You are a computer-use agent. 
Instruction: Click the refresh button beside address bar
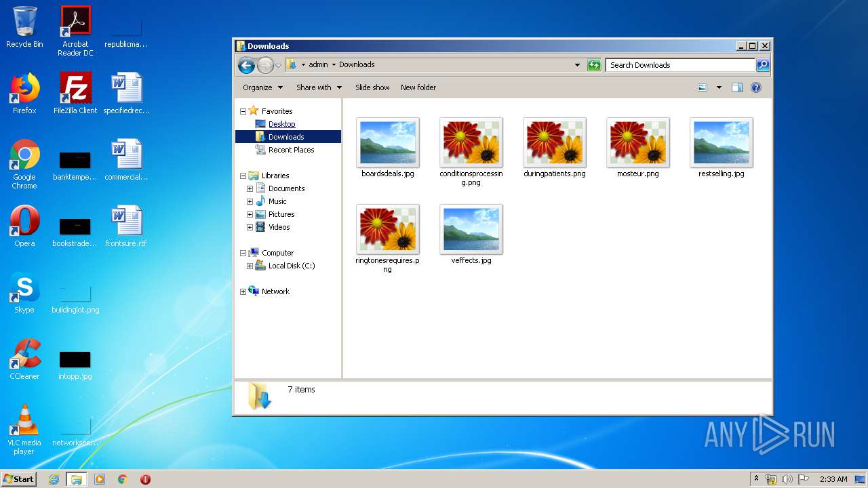tap(594, 65)
